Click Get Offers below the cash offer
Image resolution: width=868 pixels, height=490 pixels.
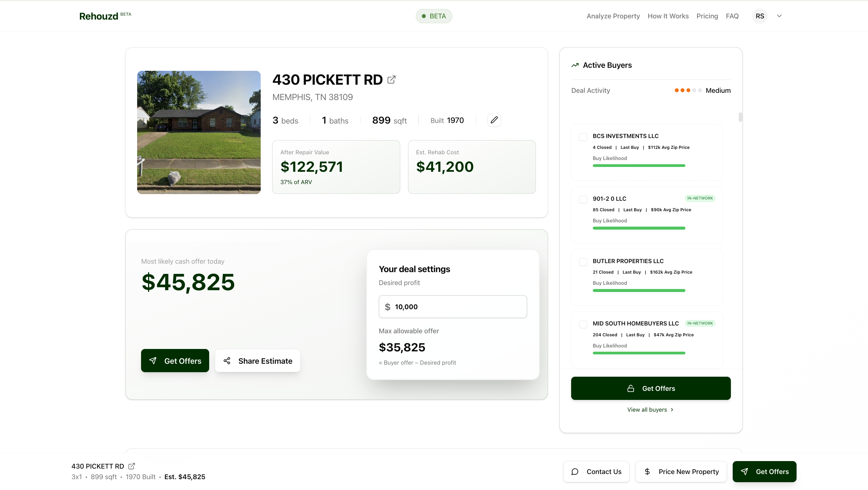click(x=175, y=361)
